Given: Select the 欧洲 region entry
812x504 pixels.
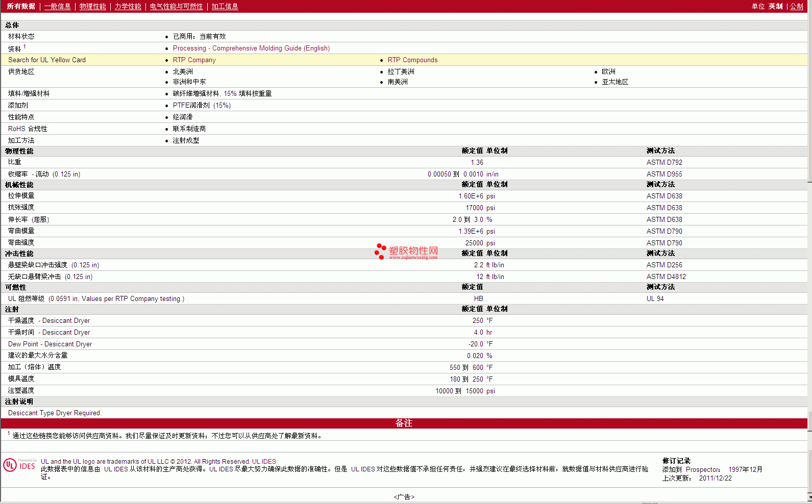Looking at the screenshot, I should point(608,71).
